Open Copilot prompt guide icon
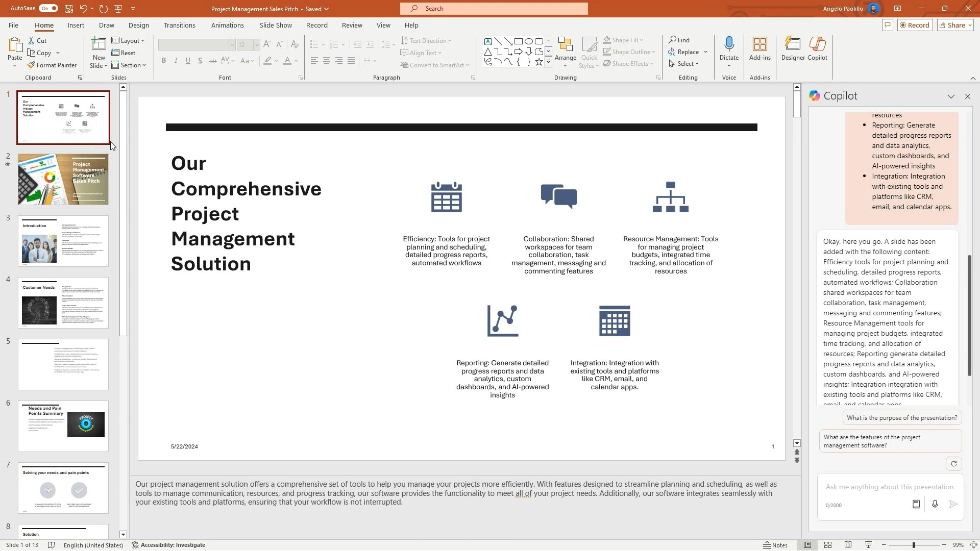Image resolution: width=980 pixels, height=551 pixels. click(x=916, y=504)
